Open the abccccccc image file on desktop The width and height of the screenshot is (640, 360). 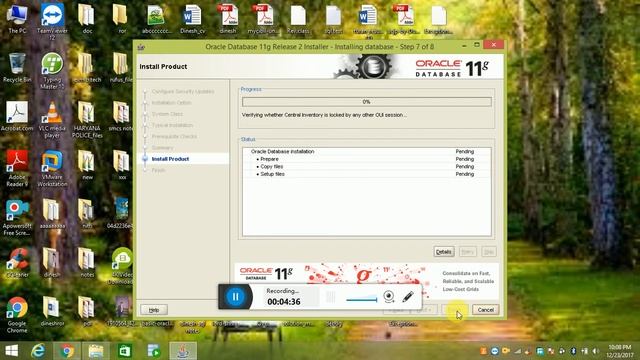[157, 19]
